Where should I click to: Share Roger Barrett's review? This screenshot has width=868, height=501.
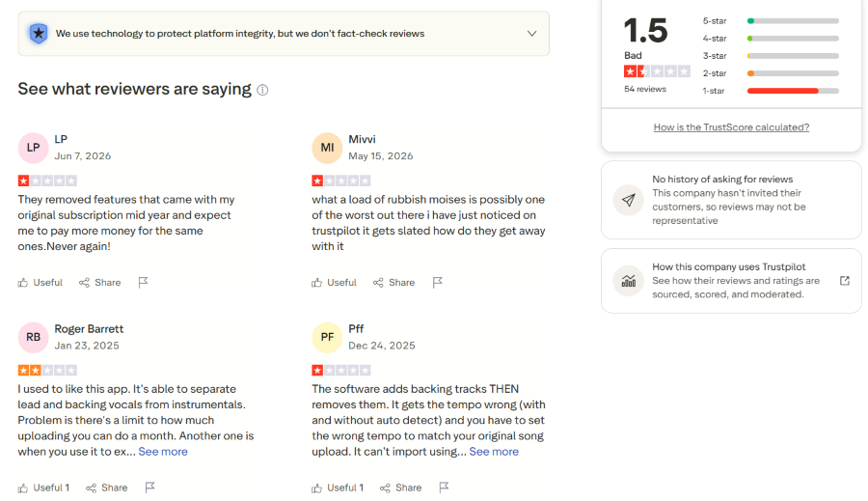(106, 487)
